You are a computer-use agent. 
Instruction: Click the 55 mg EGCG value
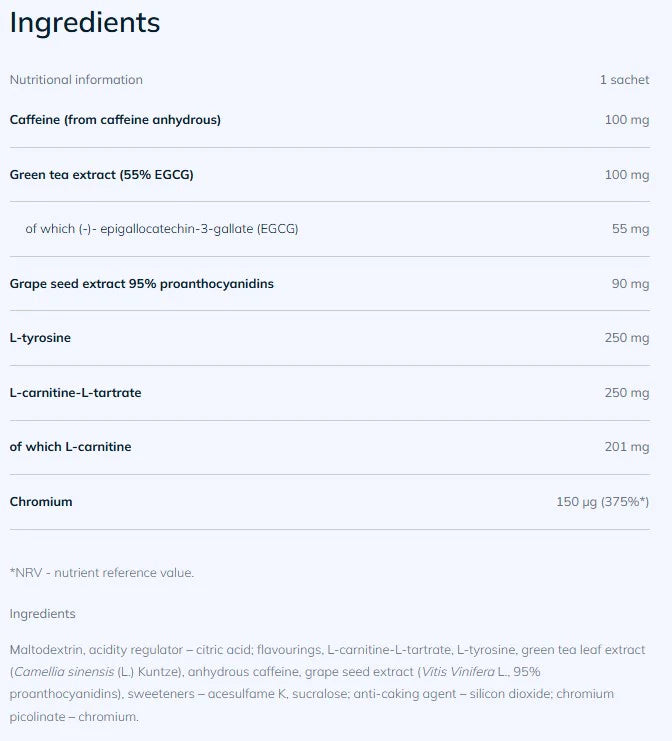click(x=630, y=229)
